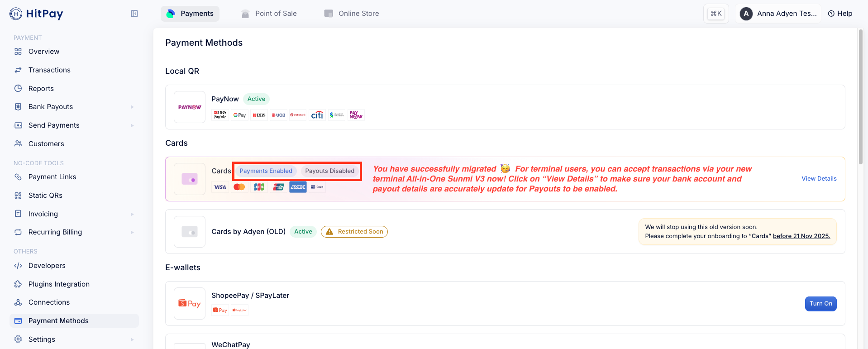This screenshot has height=349, width=868.
Task: Click the Transactions arrows icon
Action: (x=18, y=70)
